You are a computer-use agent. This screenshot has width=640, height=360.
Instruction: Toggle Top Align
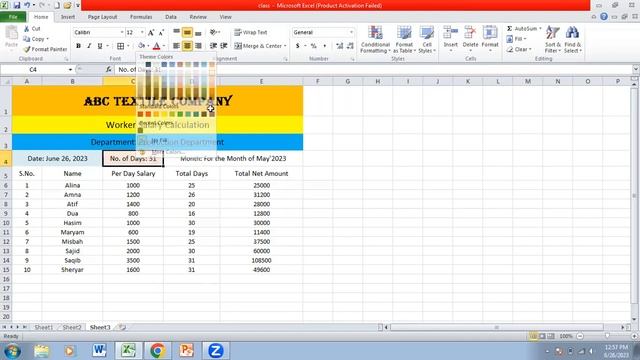coord(176,32)
